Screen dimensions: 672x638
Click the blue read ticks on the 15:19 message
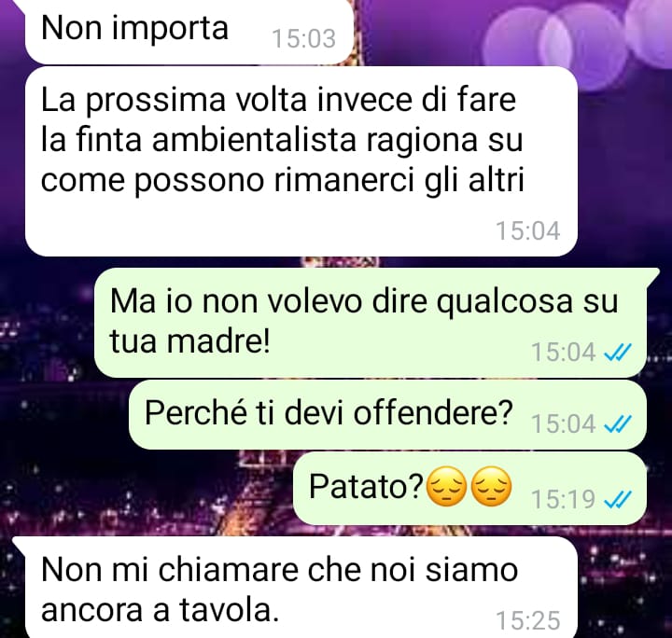[617, 499]
